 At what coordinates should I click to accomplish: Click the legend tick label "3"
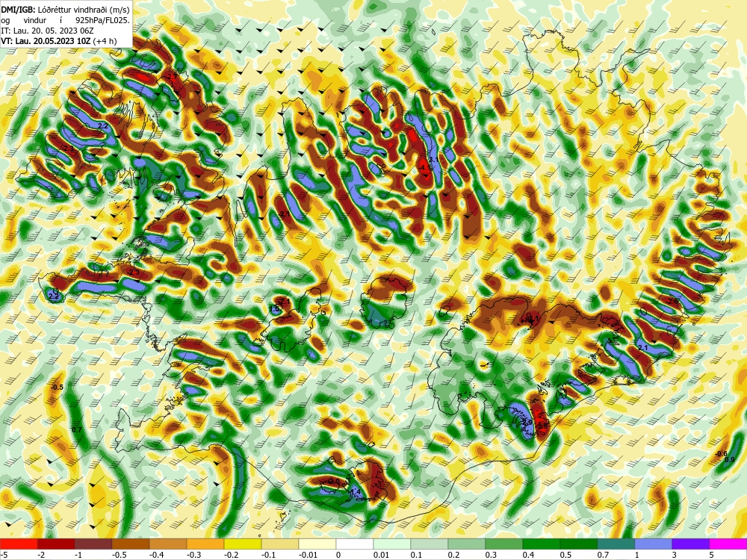tap(675, 555)
